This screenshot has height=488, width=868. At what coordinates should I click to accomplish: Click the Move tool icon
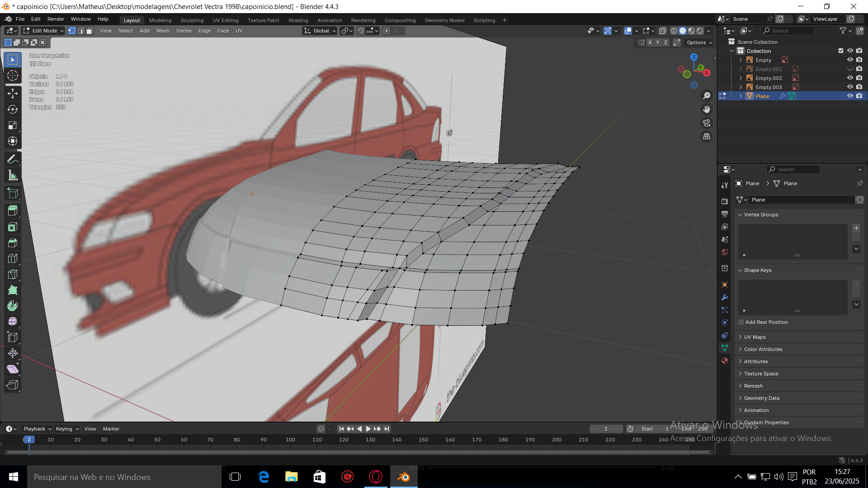pos(13,94)
